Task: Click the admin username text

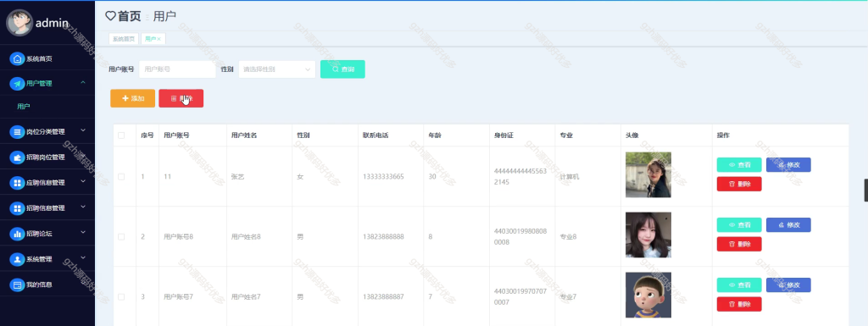Action: point(52,23)
